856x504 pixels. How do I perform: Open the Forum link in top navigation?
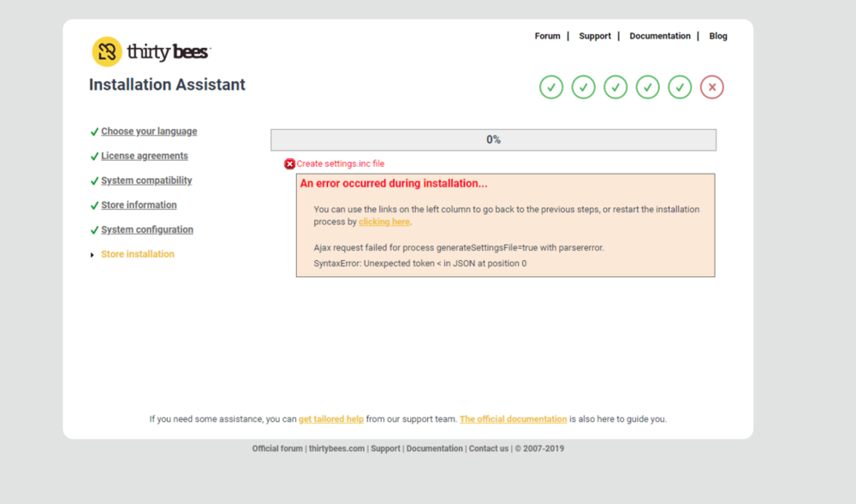[x=547, y=36]
